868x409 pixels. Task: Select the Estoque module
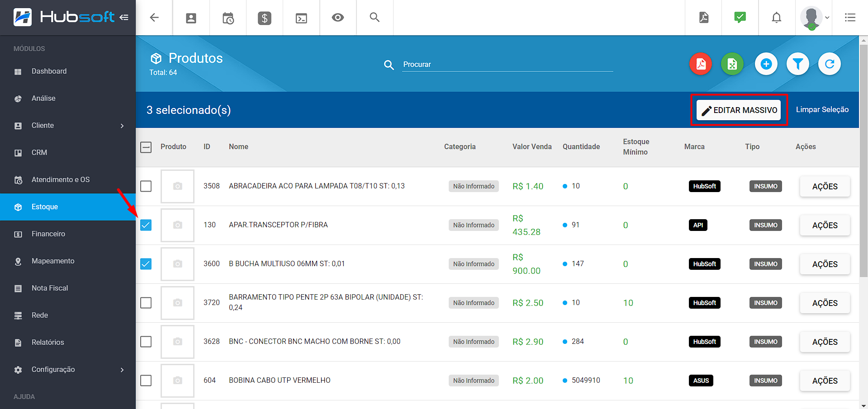[68, 207]
